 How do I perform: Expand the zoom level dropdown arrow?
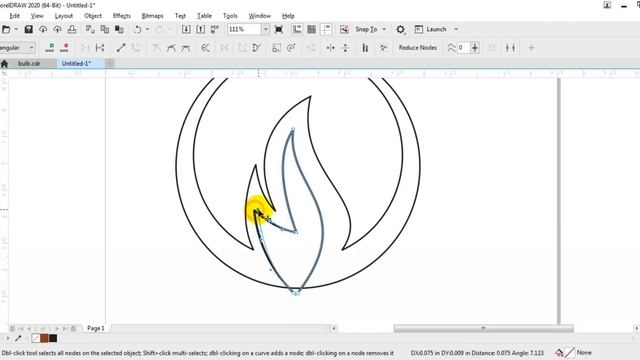266,29
